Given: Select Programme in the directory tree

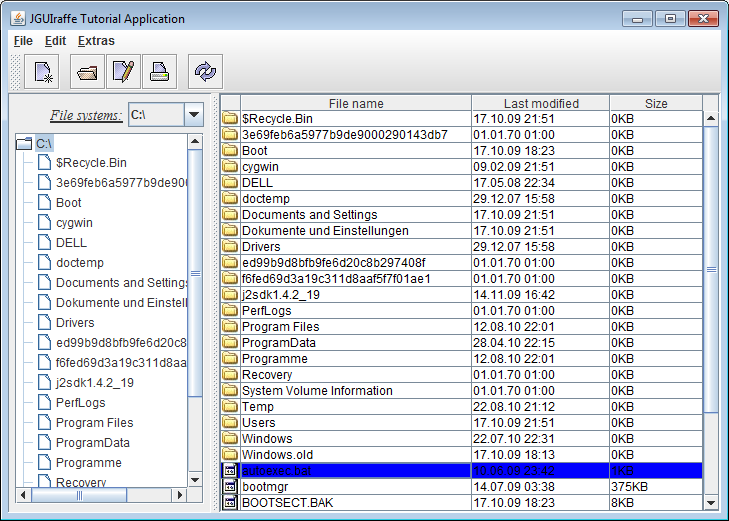Looking at the screenshot, I should point(89,462).
